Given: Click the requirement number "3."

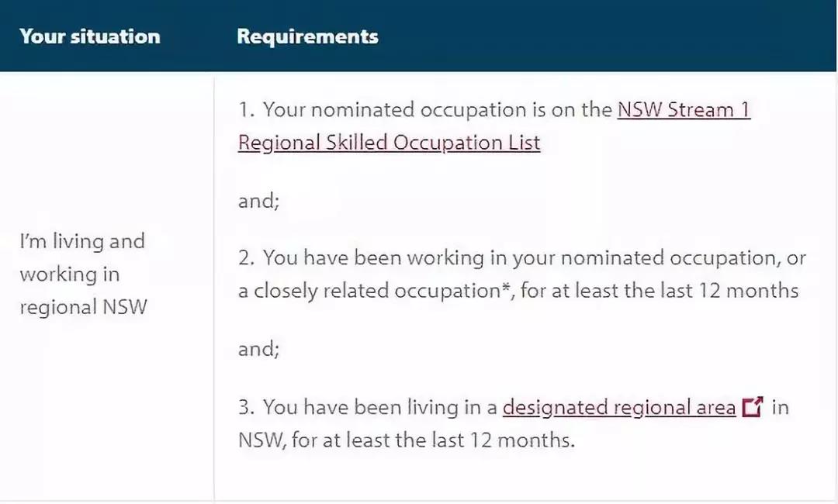Looking at the screenshot, I should pyautogui.click(x=246, y=407).
